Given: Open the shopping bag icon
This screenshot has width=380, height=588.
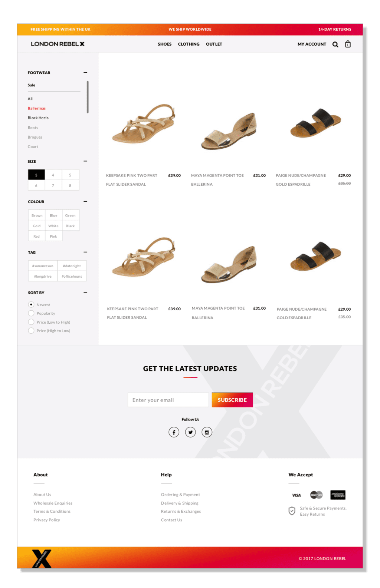Looking at the screenshot, I should (348, 44).
